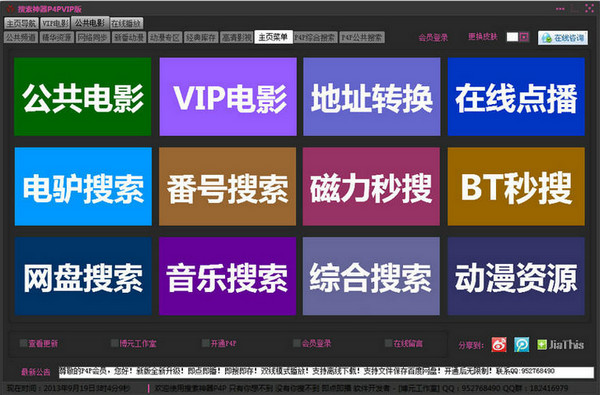Share via the blue Tencent Weibo icon
Image resolution: width=600 pixels, height=395 pixels.
(x=522, y=344)
